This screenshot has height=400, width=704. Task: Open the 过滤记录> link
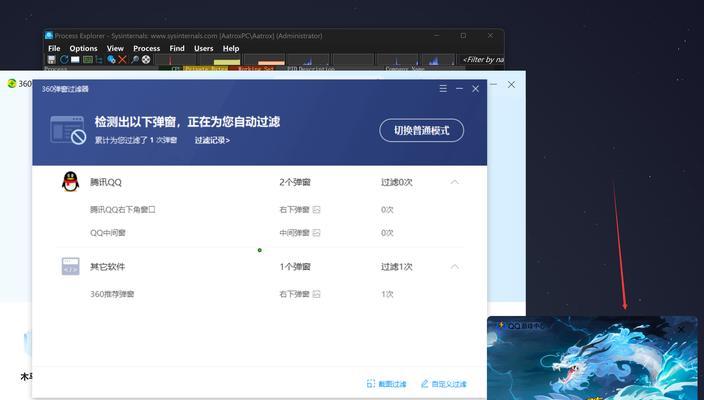(x=212, y=141)
